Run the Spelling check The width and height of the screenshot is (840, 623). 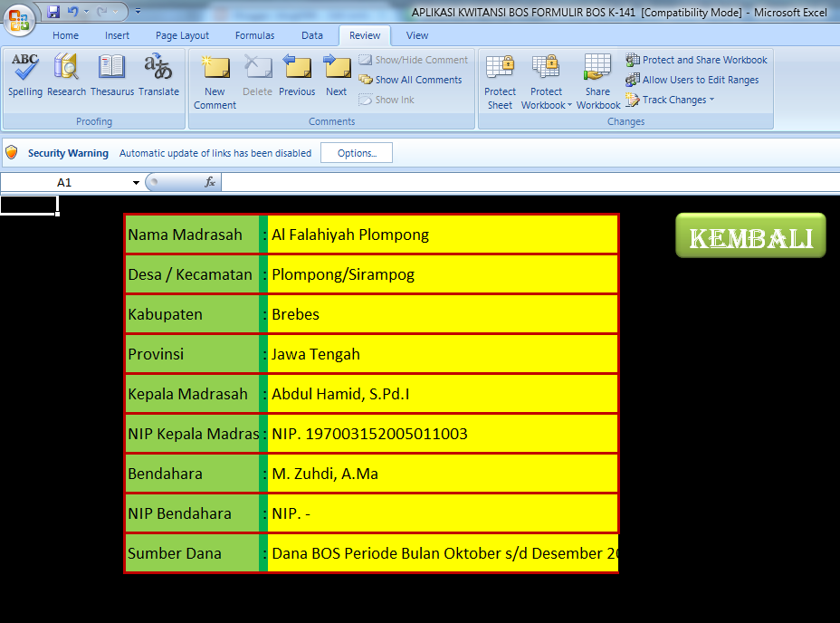pos(25,75)
